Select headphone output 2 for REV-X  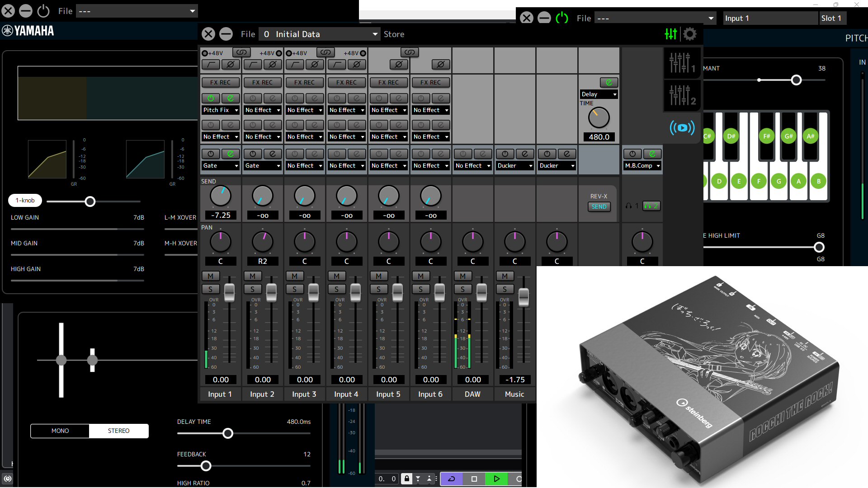point(651,206)
